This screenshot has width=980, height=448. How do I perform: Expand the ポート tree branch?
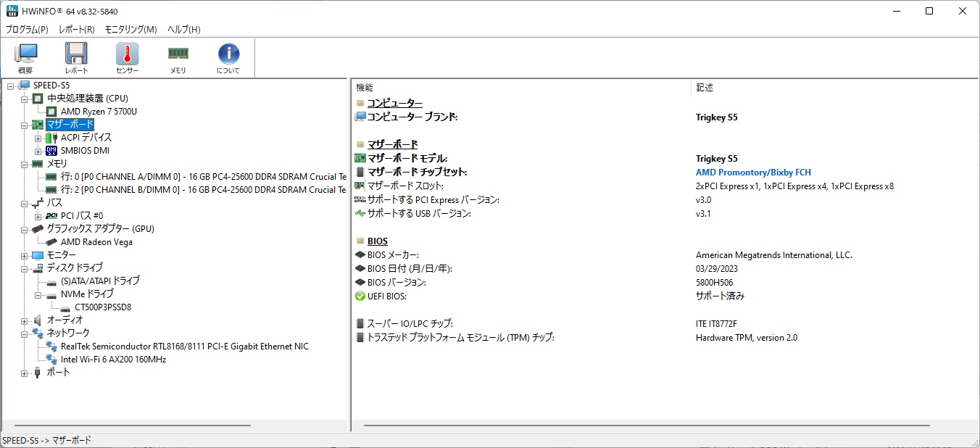click(x=25, y=373)
